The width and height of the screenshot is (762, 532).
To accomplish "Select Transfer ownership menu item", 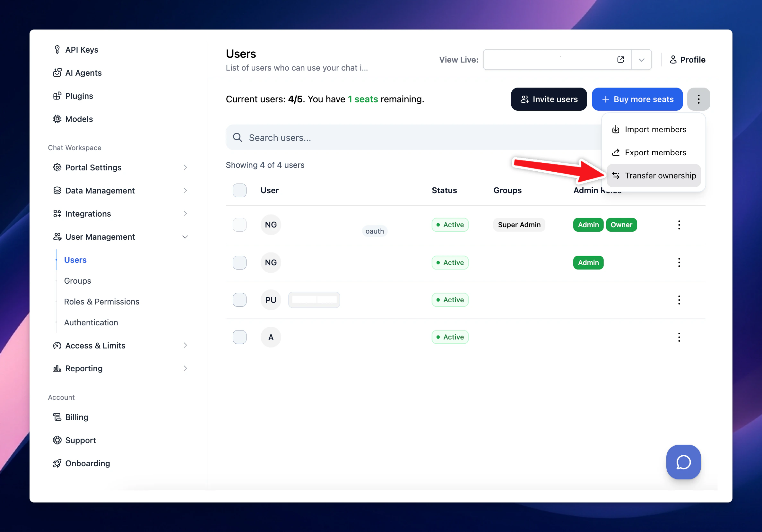I will pos(654,176).
